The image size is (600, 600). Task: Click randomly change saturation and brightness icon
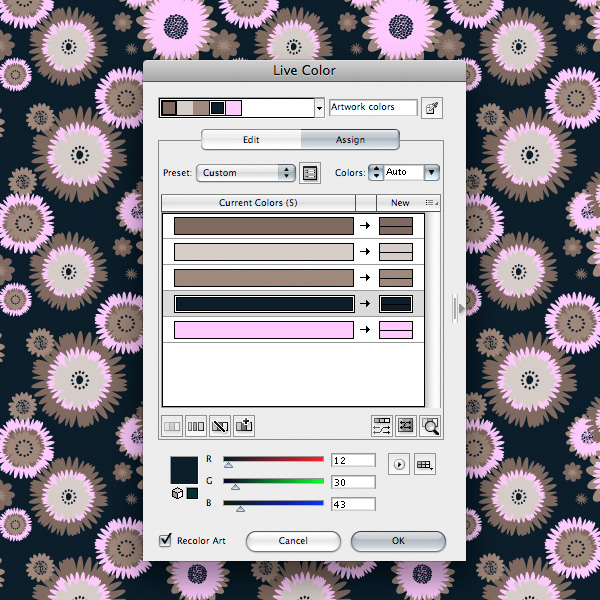(x=406, y=426)
